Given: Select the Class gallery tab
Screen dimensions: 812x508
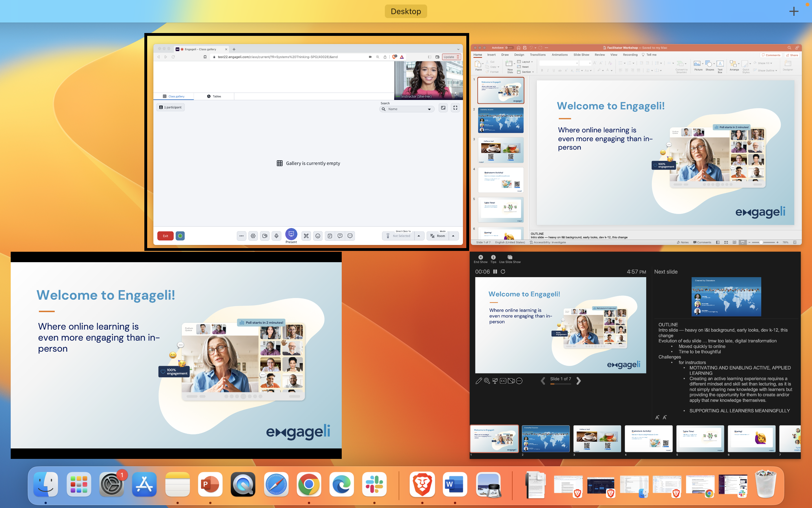Looking at the screenshot, I should [173, 97].
